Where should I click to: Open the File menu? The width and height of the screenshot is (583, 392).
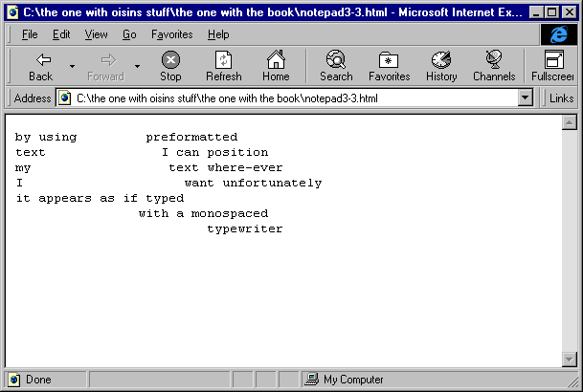[x=30, y=34]
